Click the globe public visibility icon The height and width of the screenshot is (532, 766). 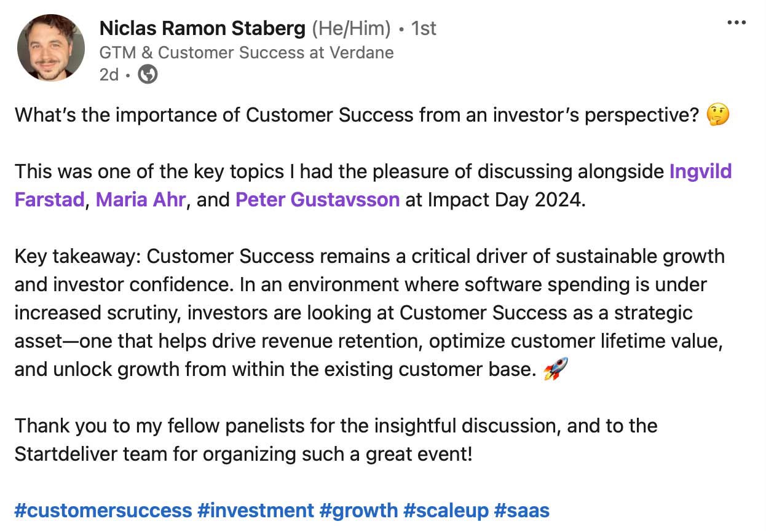(x=148, y=75)
